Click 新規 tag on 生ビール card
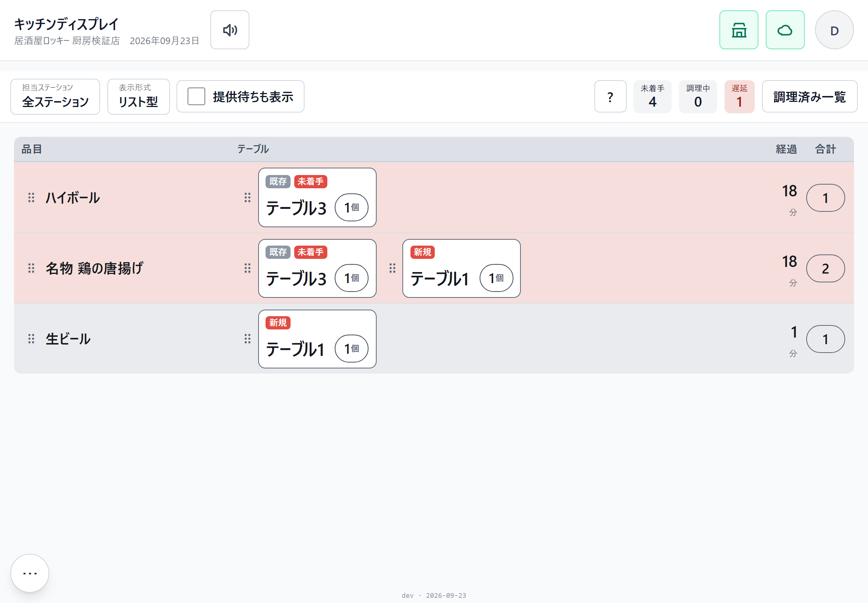Screen dimensions: 868x603 click(x=278, y=323)
